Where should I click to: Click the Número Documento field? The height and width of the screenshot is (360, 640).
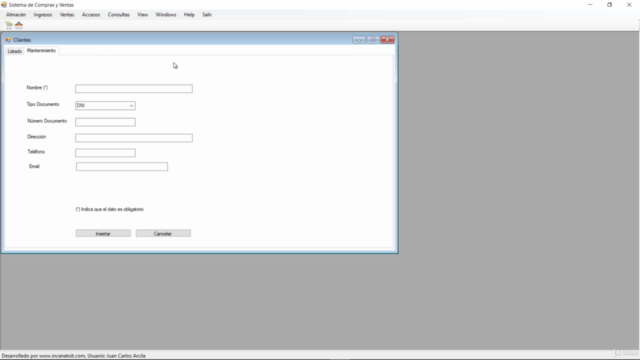105,122
